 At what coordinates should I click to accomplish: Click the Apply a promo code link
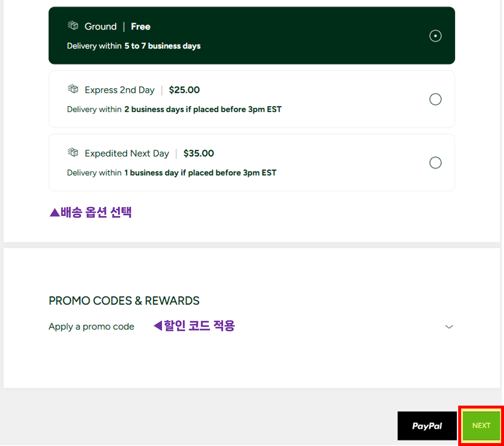point(91,326)
